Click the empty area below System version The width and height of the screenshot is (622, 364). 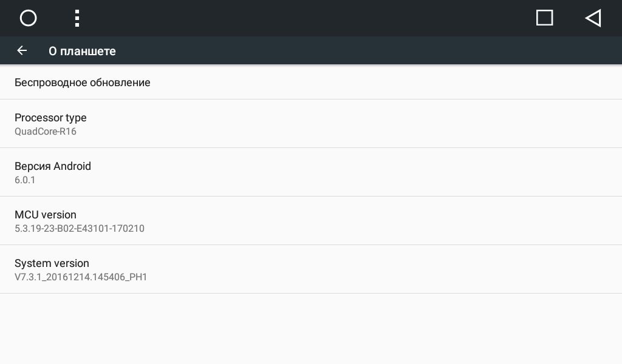[311, 329]
